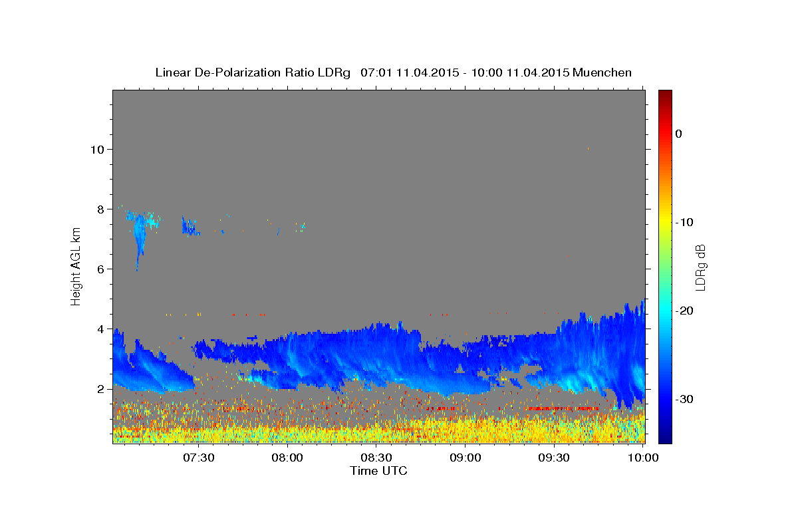This screenshot has width=798, height=532.
Task: Click the 'Height AGL km' axis title
Action: 76,267
